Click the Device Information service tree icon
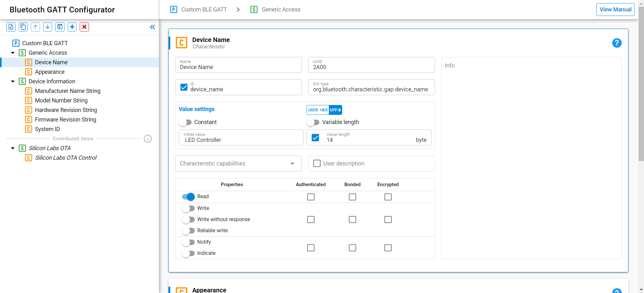 [22, 81]
